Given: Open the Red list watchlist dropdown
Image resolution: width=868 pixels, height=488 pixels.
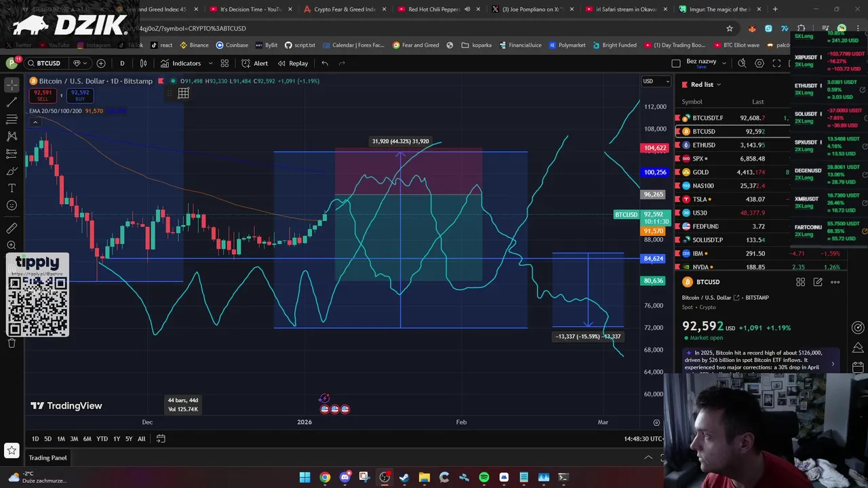Looking at the screenshot, I should 706,85.
